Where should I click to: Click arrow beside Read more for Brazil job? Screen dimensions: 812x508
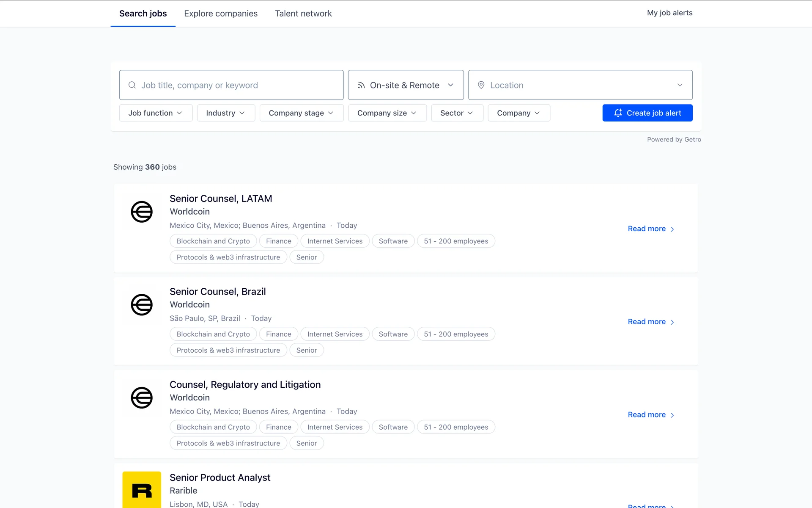672,322
